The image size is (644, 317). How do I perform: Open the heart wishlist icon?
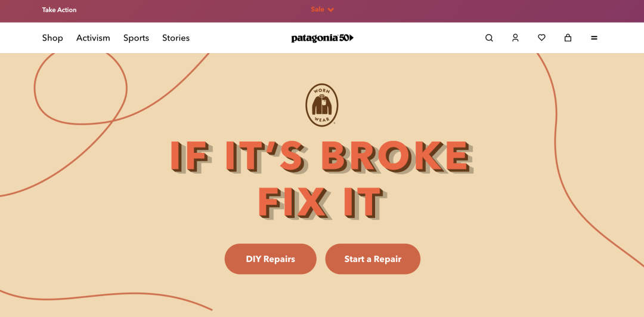coord(541,38)
